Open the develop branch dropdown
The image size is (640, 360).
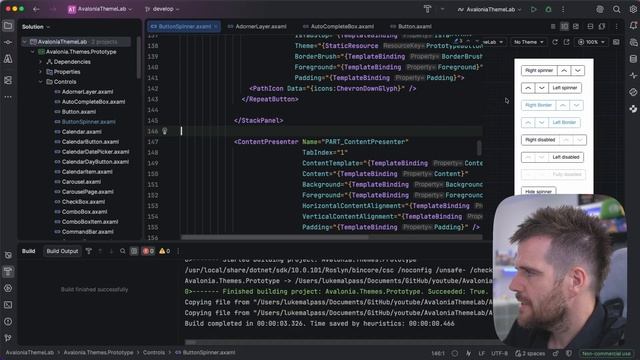click(x=162, y=9)
